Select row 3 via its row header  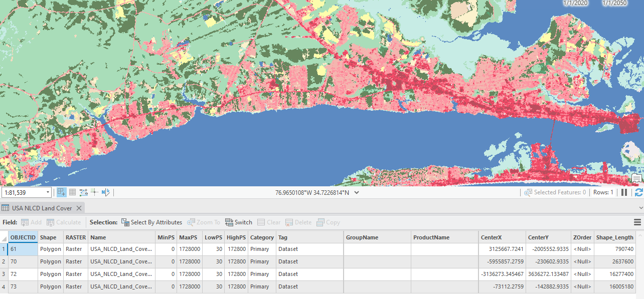coord(4,274)
